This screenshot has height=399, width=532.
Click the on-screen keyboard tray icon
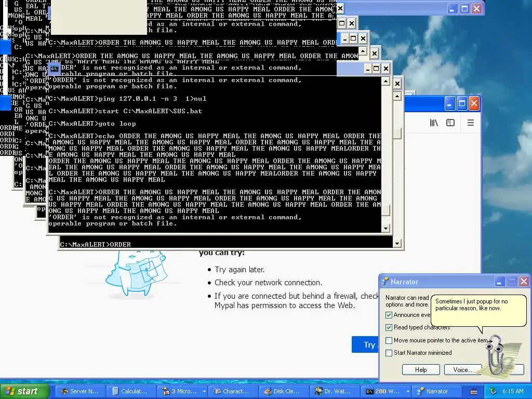[x=474, y=392]
